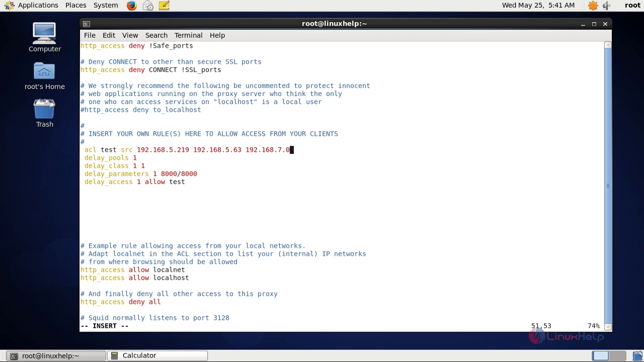Screen dimensions: 644x362
Task: Click 'INSERT YOUR OWN RULE(S)' comment line
Action: pos(209,134)
